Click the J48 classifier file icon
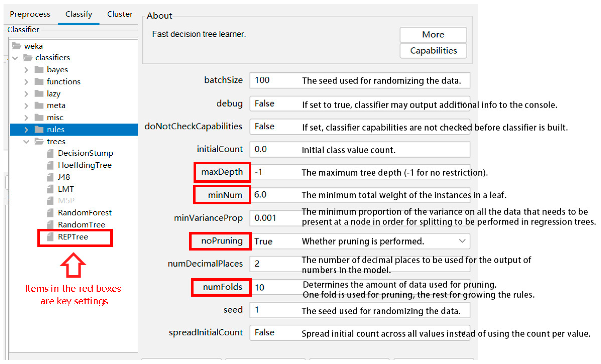The width and height of the screenshot is (601, 364). (x=50, y=177)
